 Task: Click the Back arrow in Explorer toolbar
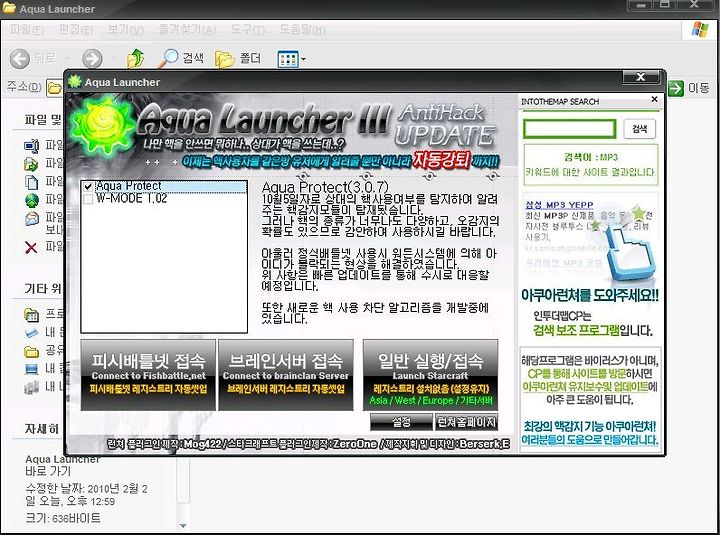point(20,59)
